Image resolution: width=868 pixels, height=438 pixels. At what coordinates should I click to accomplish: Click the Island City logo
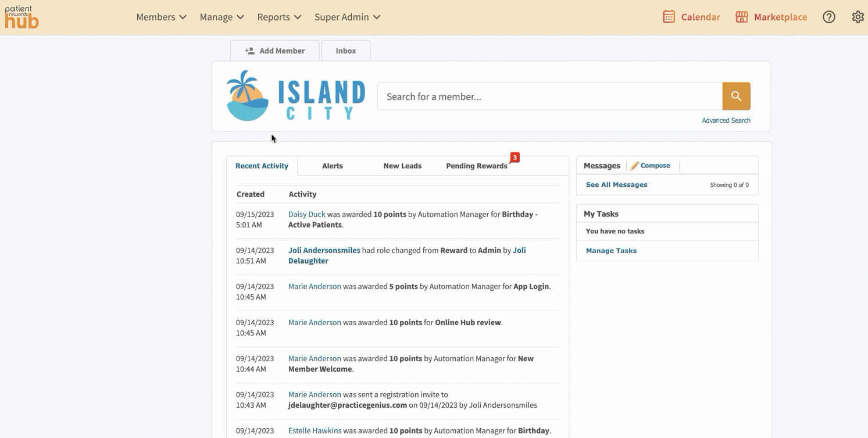tap(296, 96)
